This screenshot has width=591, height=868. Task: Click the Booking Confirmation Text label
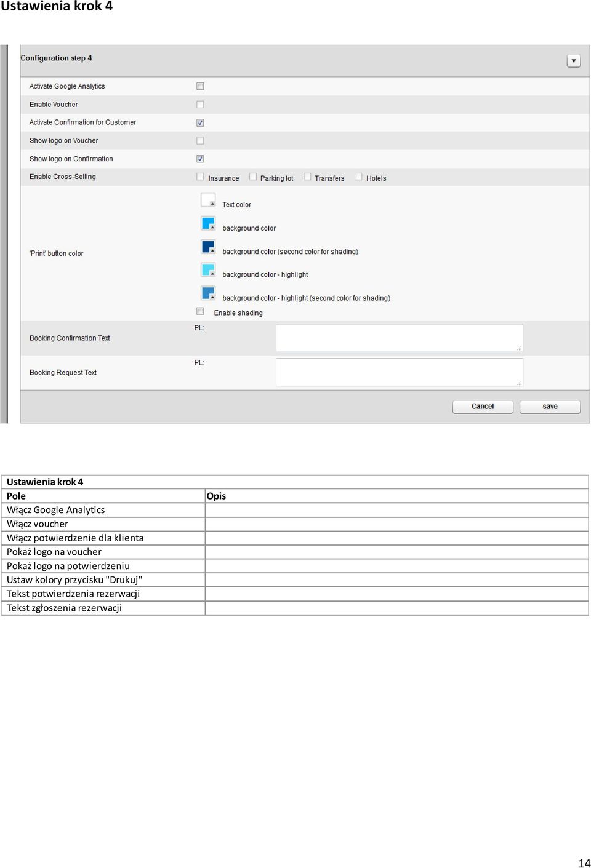click(x=70, y=338)
